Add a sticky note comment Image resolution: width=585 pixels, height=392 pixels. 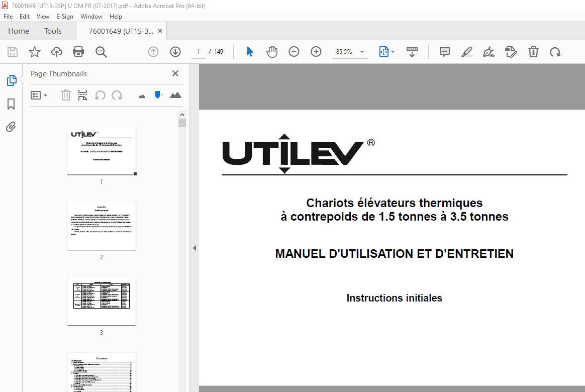coord(444,51)
